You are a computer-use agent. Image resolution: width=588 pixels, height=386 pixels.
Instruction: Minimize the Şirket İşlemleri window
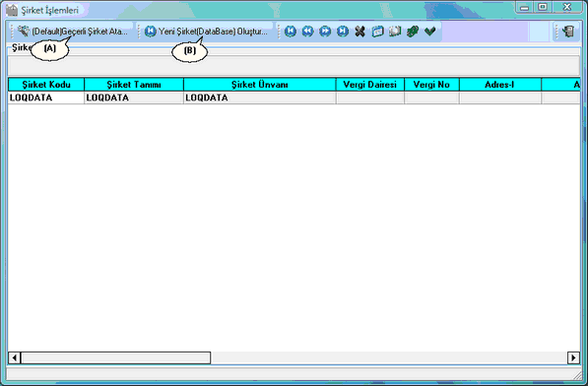pos(525,7)
